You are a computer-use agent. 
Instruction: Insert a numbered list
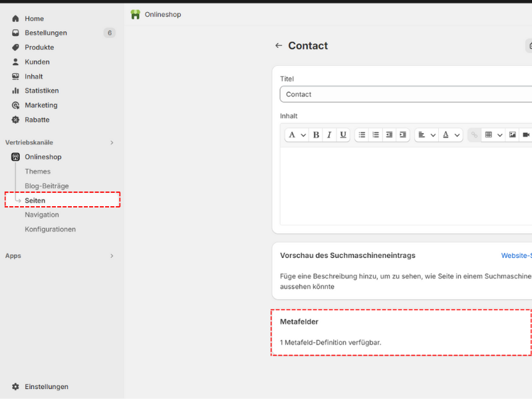click(376, 135)
